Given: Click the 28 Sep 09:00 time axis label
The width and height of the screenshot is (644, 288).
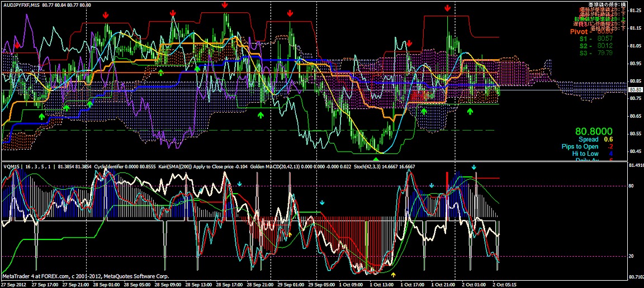Looking at the screenshot, I should 168,284.
